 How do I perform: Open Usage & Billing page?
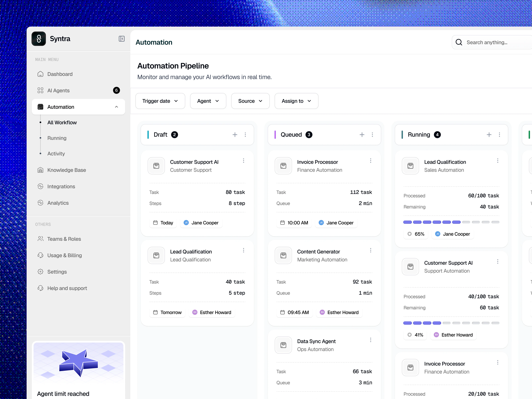(78, 255)
